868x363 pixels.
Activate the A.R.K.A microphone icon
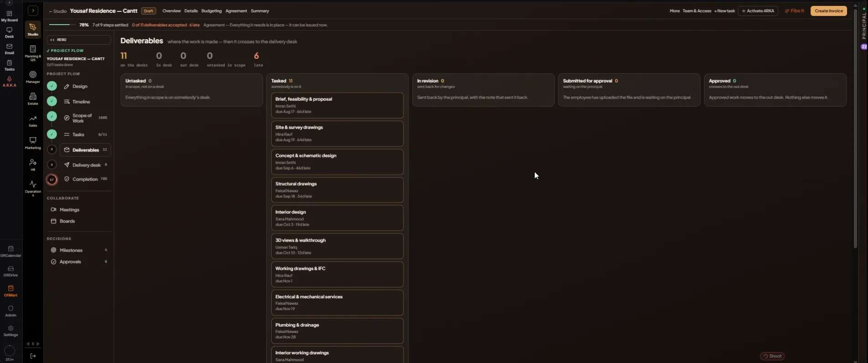point(9,82)
